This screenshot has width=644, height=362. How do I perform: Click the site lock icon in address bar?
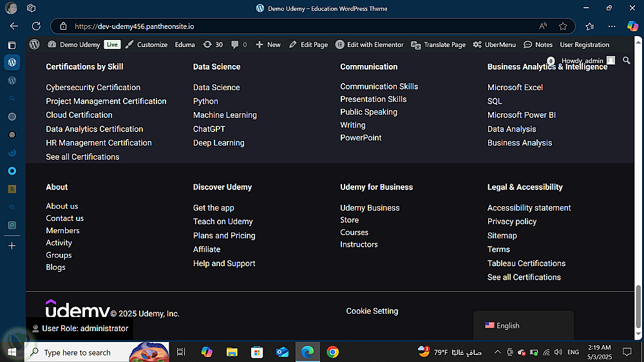click(x=63, y=26)
